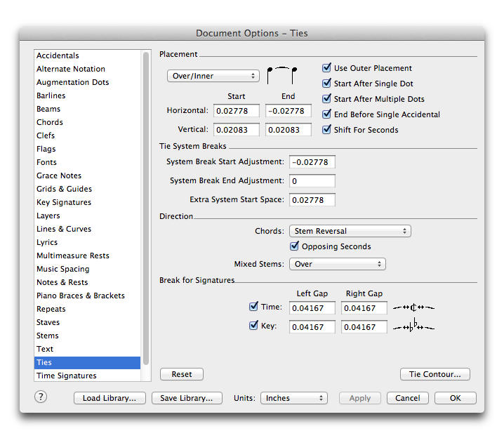This screenshot has width=504, height=438.
Task: Open the Units Inches dropdown
Action: [x=294, y=398]
